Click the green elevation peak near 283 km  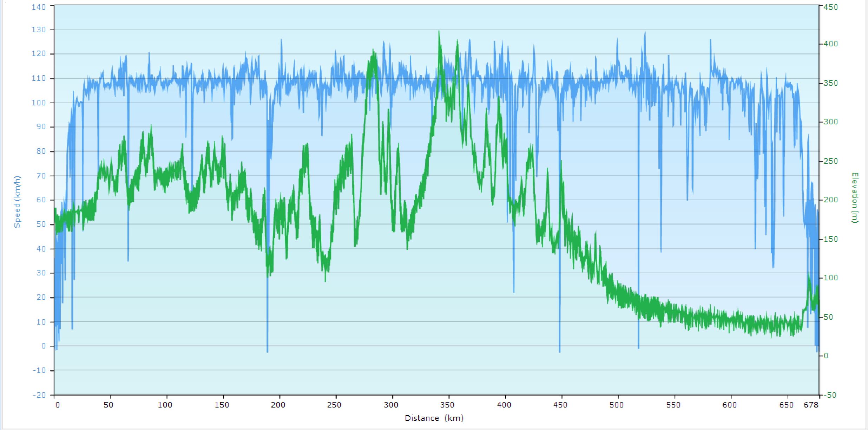point(373,50)
